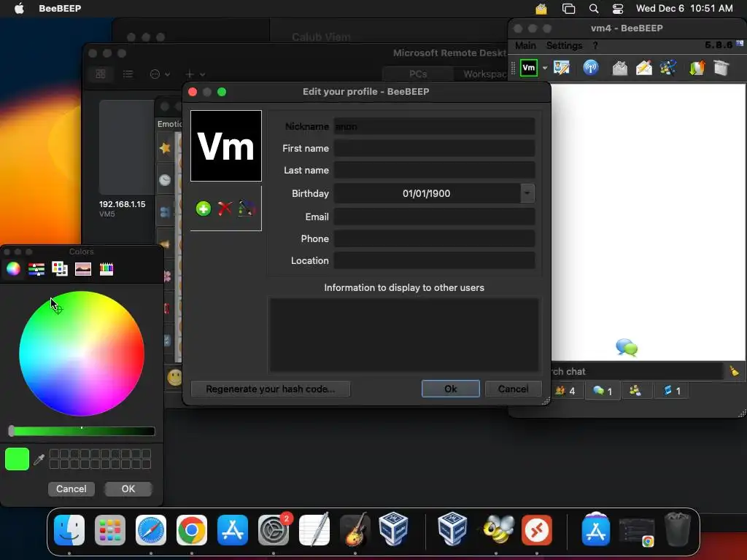Expand the status dropdown arrow beside Vm avatar

tap(544, 68)
